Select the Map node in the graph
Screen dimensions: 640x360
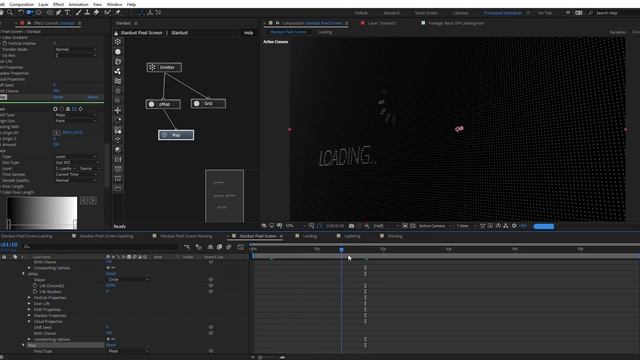176,135
